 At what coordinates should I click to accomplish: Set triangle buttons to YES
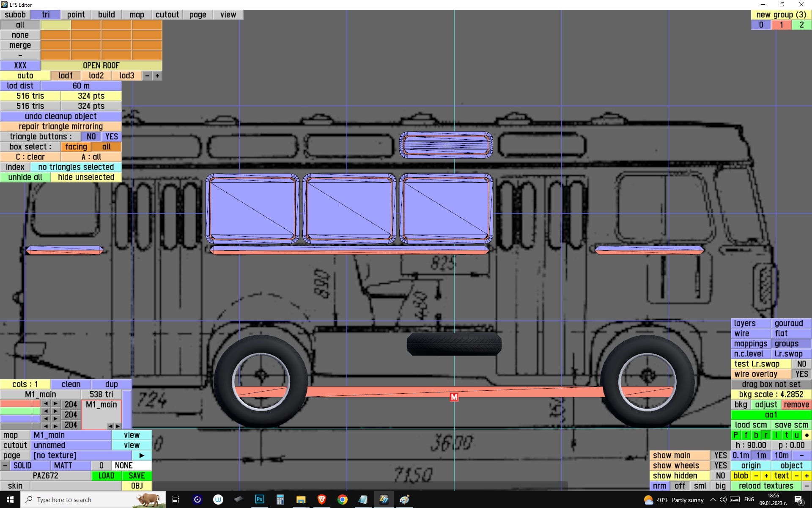pos(112,137)
